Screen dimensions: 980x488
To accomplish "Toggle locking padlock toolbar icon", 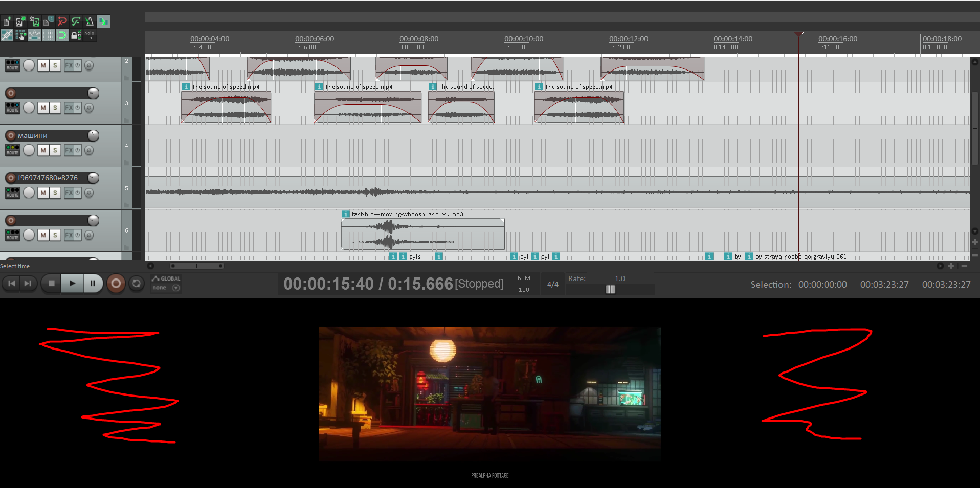I will pos(76,35).
